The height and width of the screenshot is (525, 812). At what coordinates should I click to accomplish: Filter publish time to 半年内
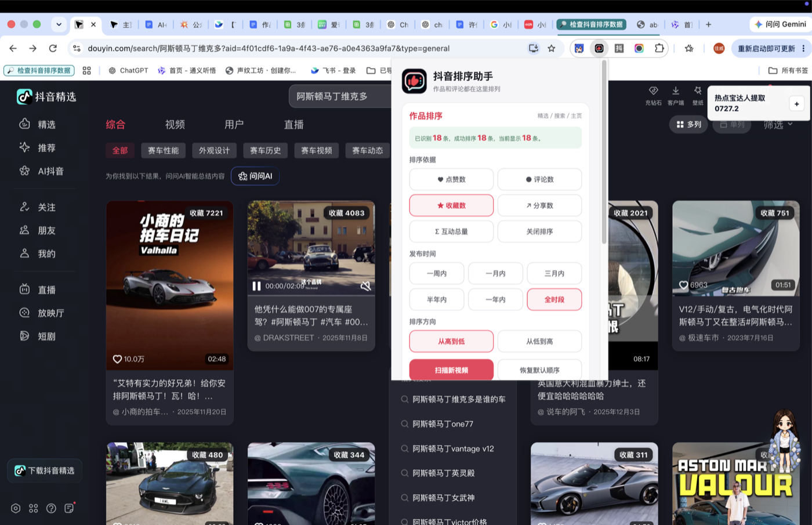coord(437,299)
